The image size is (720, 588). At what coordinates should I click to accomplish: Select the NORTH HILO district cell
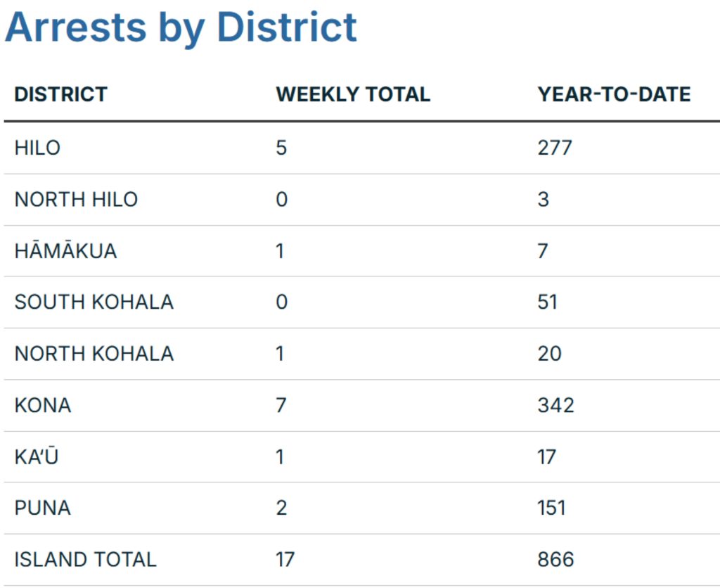click(76, 199)
